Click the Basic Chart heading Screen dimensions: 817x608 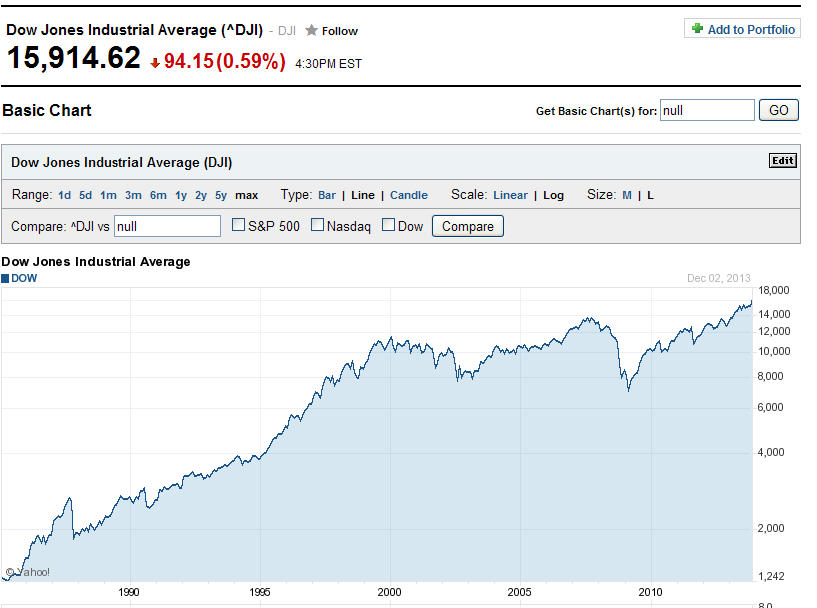(x=47, y=110)
